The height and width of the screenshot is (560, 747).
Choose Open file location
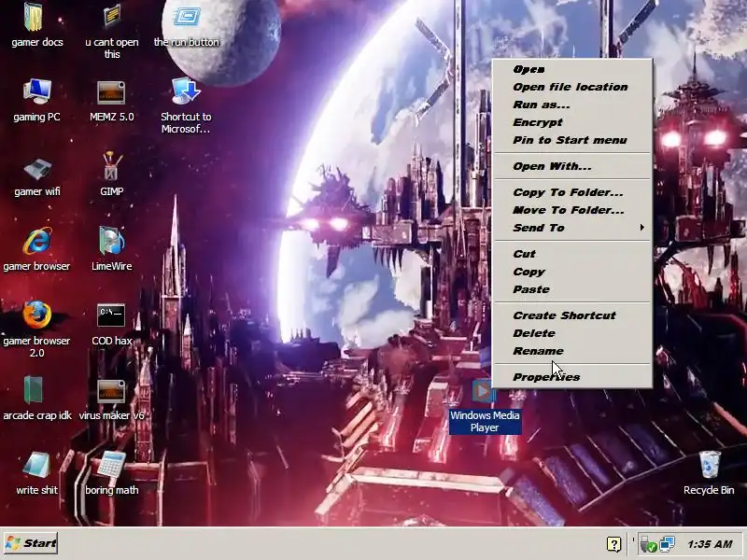coord(571,87)
